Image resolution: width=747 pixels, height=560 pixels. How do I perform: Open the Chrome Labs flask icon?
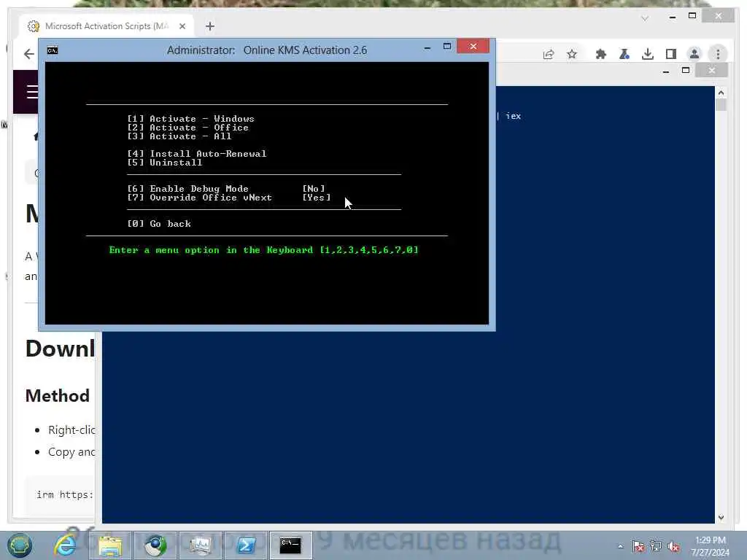coord(624,54)
